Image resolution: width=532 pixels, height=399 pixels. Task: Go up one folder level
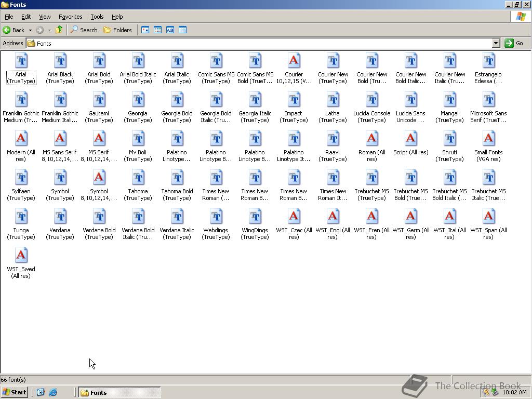[59, 30]
